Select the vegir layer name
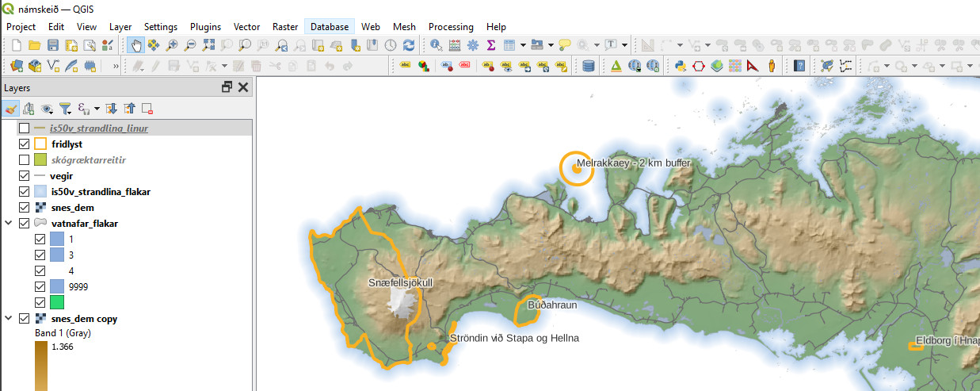980x391 pixels. coord(62,176)
